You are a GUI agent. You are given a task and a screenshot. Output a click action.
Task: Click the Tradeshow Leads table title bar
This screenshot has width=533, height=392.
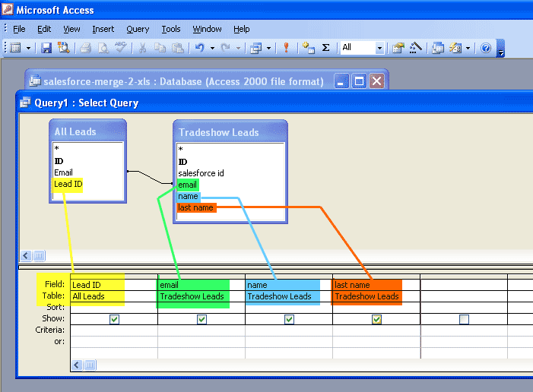point(230,132)
